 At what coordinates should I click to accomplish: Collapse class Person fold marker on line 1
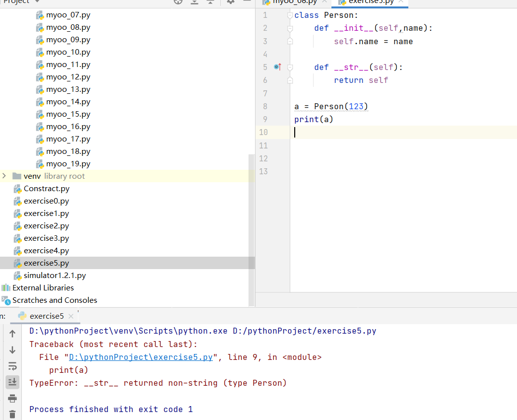(x=290, y=15)
